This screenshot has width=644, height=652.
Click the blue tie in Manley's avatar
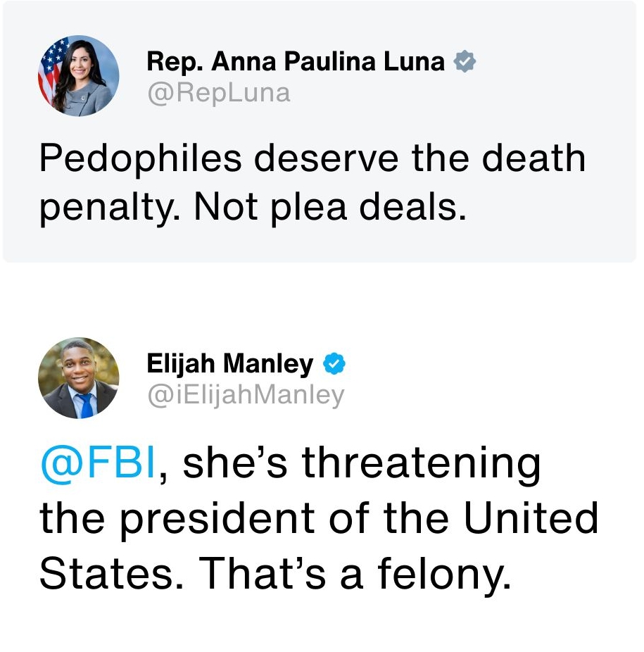point(84,405)
